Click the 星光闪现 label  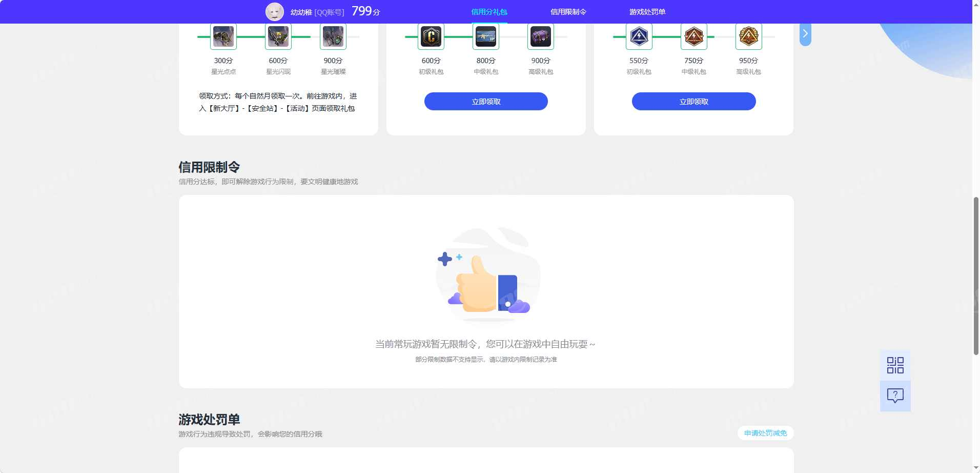click(278, 72)
